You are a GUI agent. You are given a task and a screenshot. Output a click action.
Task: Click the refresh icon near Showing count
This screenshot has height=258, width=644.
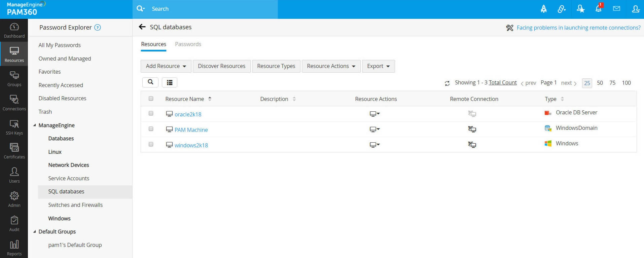447,83
